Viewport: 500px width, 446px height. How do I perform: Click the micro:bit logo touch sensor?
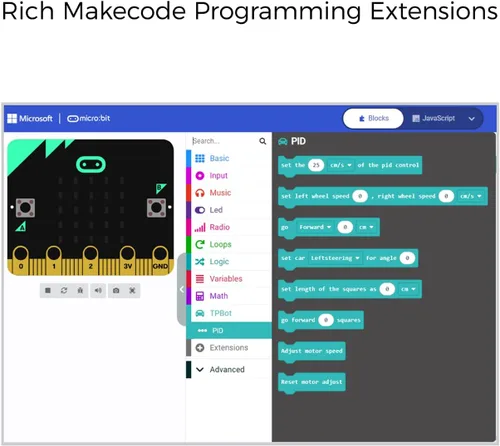(x=91, y=164)
